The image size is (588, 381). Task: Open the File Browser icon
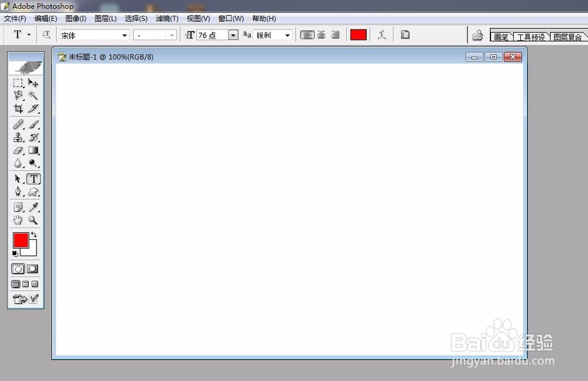[477, 35]
